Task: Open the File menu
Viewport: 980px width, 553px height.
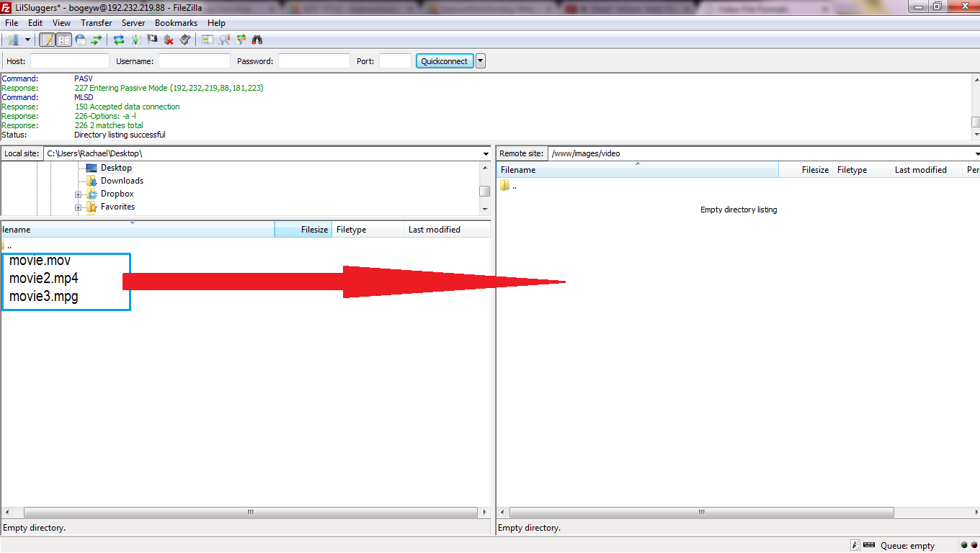Action: click(12, 23)
